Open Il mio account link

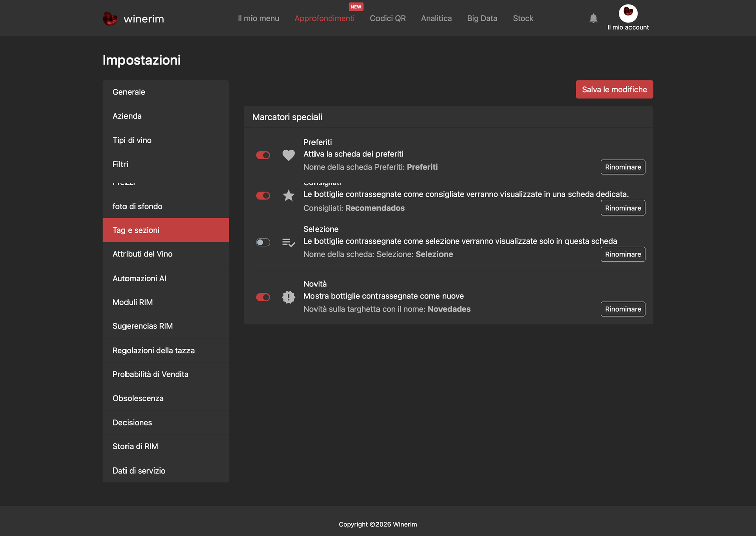click(628, 27)
